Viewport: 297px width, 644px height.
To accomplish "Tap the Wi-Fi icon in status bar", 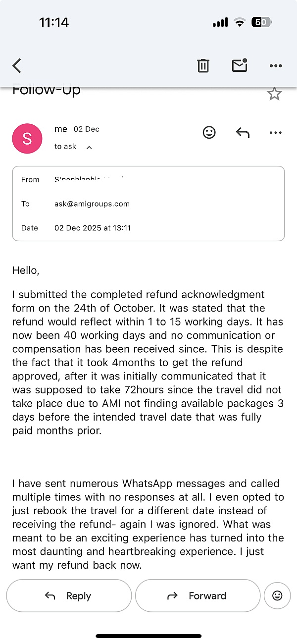I will (x=240, y=22).
